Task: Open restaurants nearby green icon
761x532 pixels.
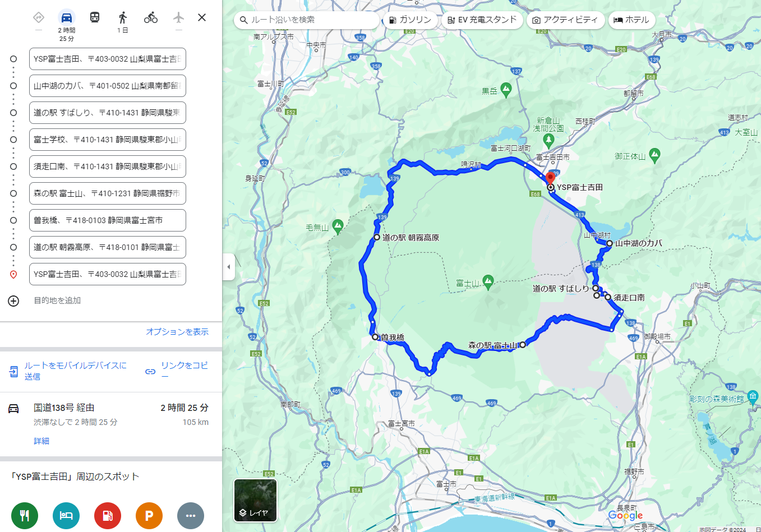Action: tap(25, 516)
